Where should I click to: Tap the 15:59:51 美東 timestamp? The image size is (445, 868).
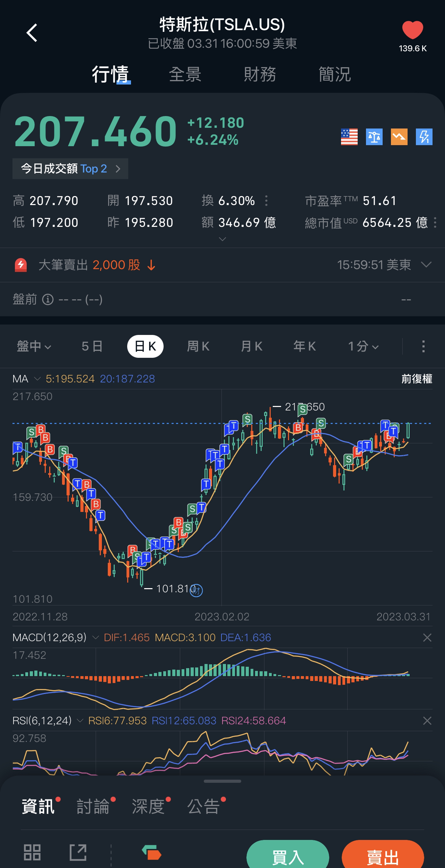pos(374,265)
